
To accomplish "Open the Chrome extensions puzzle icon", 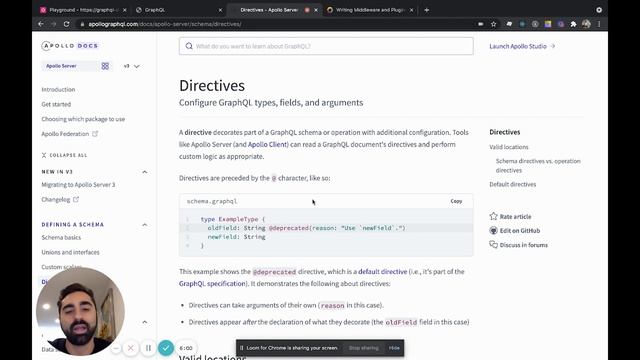I will coord(573,24).
